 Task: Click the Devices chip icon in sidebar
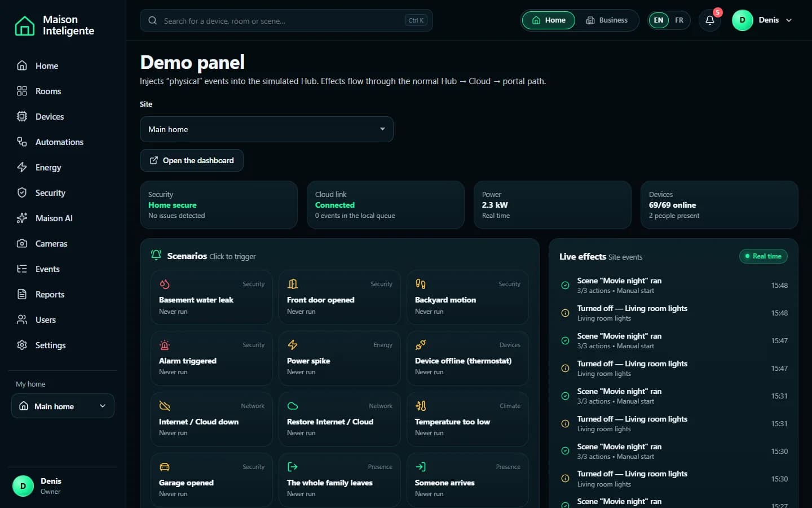pos(22,116)
